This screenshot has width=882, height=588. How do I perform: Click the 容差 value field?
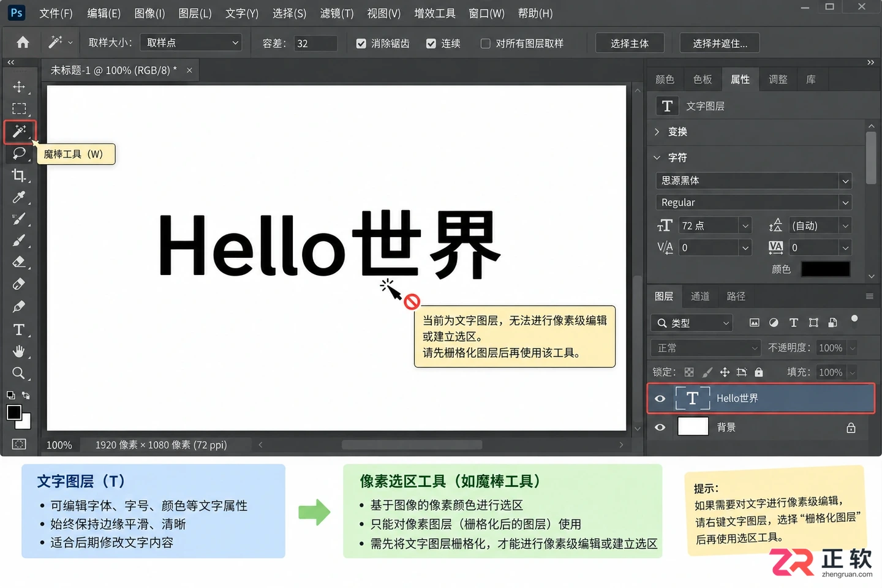315,43
